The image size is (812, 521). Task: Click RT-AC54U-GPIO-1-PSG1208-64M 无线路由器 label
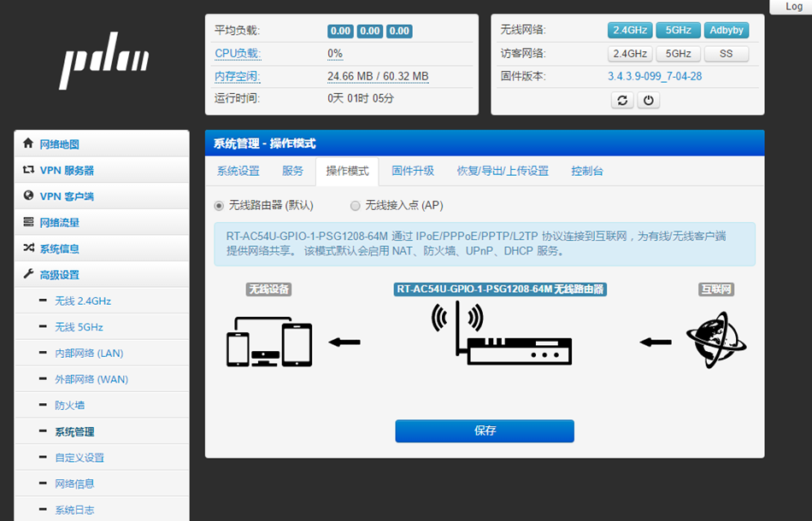point(500,290)
